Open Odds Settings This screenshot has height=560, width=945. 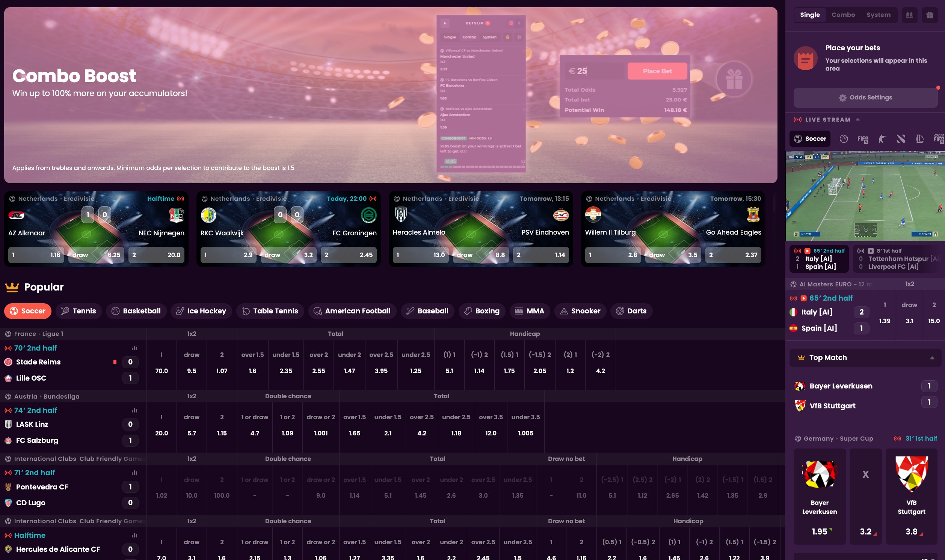(865, 98)
